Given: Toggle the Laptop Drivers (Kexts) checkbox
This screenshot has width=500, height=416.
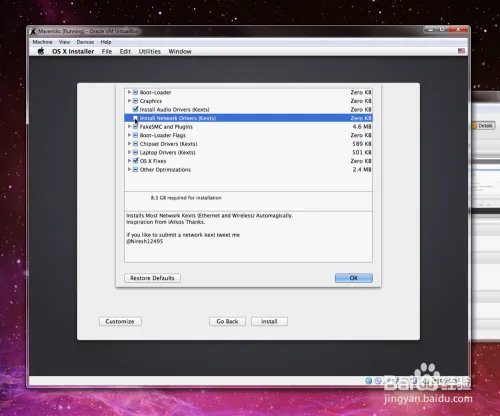Looking at the screenshot, I should (x=136, y=152).
